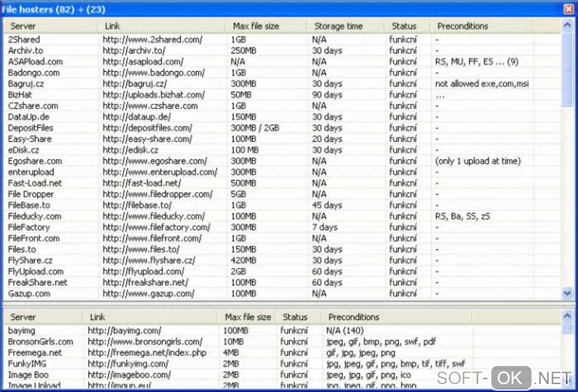The width and height of the screenshot is (578, 392).
Task: Click '(only 1 upload at time)' cell
Action: click(x=478, y=161)
